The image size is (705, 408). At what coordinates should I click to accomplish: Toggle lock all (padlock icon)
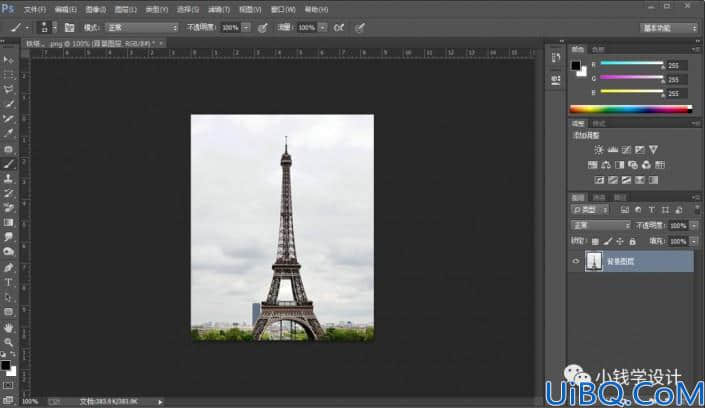pos(632,242)
